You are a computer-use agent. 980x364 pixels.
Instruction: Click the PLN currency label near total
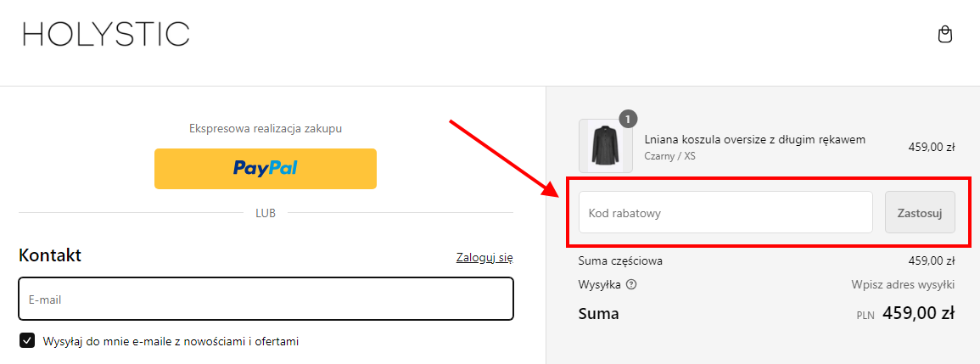click(865, 316)
